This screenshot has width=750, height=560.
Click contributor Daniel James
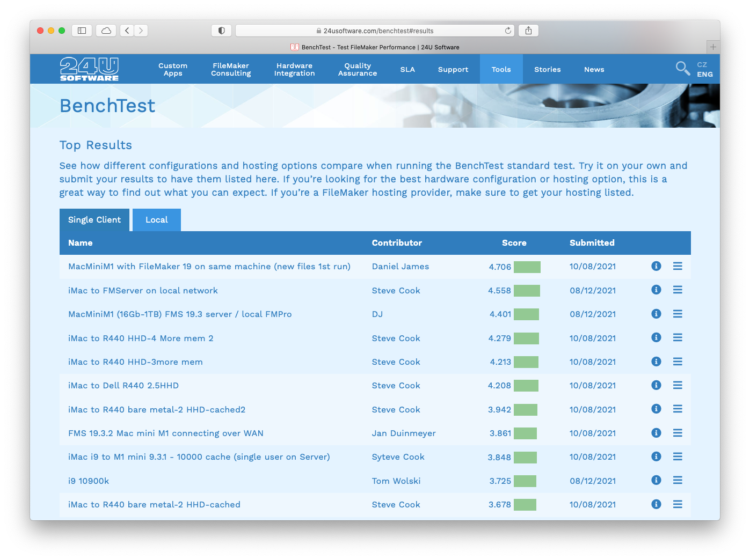401,267
